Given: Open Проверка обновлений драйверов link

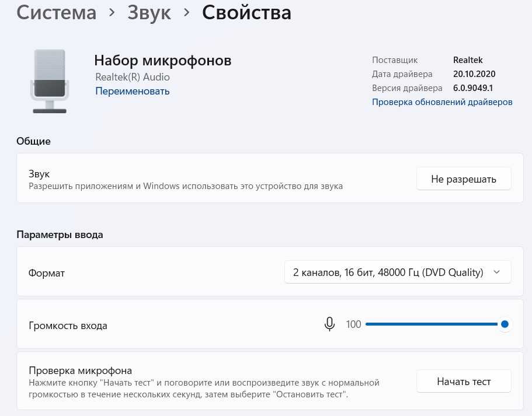Looking at the screenshot, I should [x=442, y=102].
